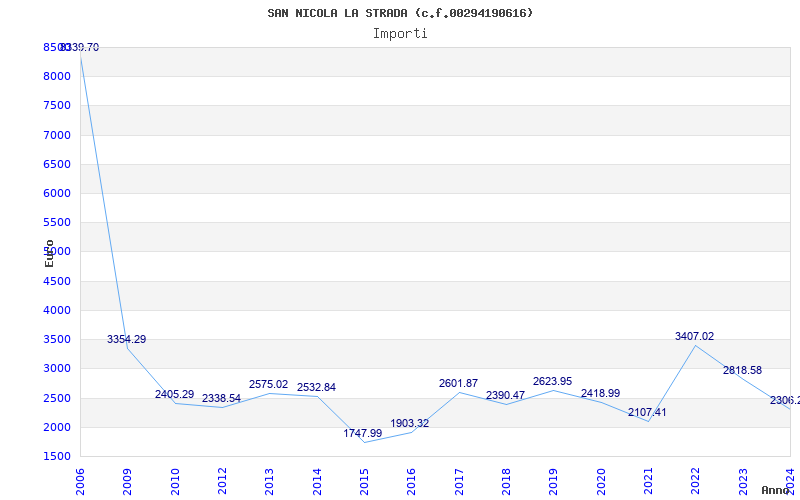The height and width of the screenshot is (500, 800).
Task: Click the 2012 x-axis year label
Action: tap(222, 482)
